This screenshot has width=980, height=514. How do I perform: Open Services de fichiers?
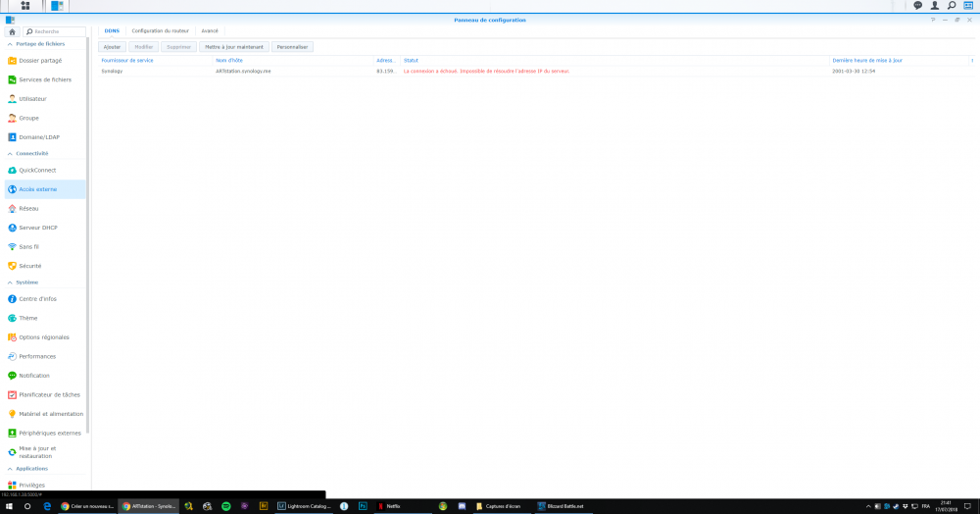click(x=45, y=80)
